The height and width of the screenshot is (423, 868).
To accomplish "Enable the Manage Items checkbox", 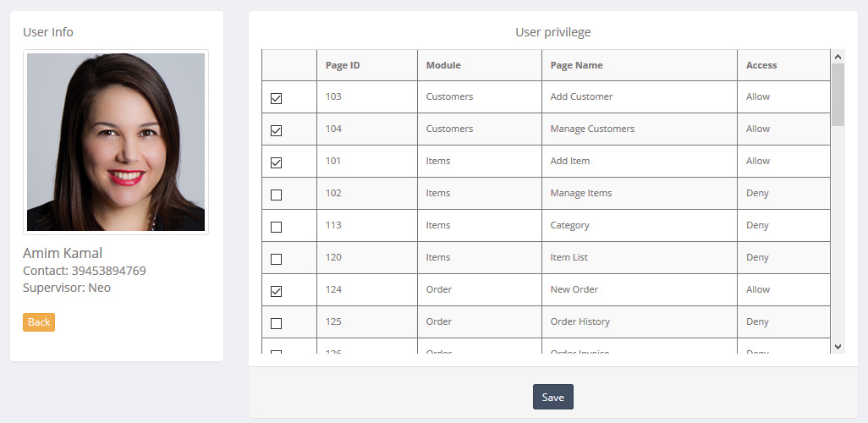I will click(x=276, y=195).
